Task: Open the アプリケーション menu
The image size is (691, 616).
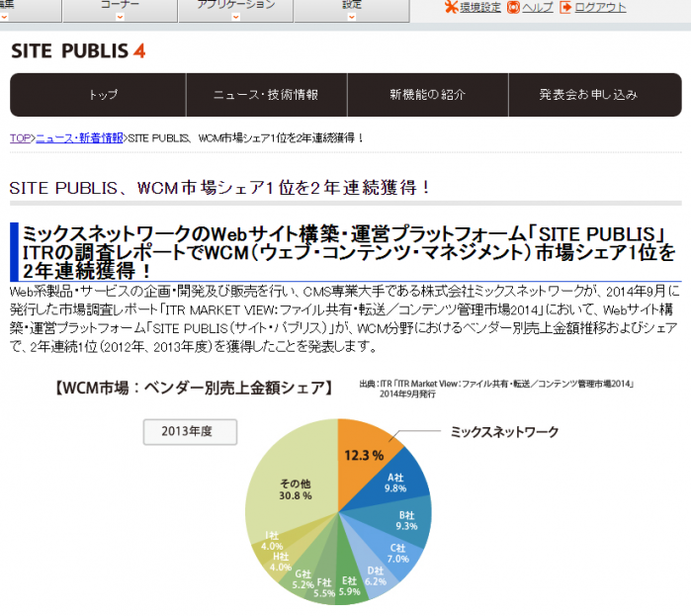Action: (x=235, y=10)
